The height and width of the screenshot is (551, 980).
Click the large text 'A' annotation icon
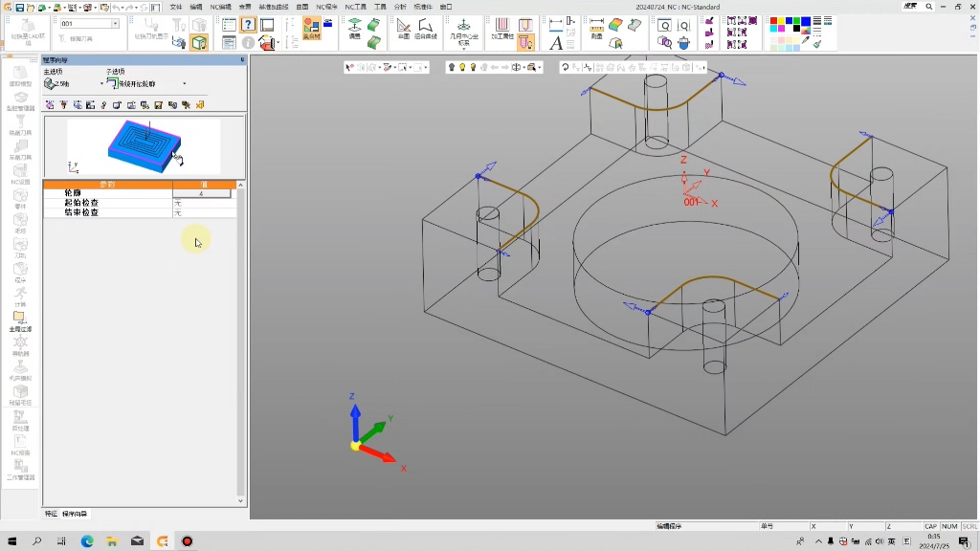(556, 42)
